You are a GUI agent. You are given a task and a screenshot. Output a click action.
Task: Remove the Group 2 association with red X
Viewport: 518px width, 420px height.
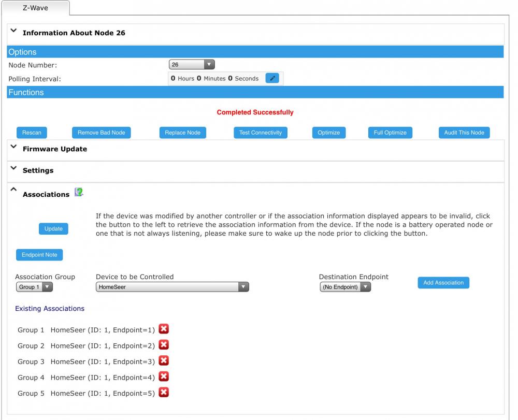point(164,345)
